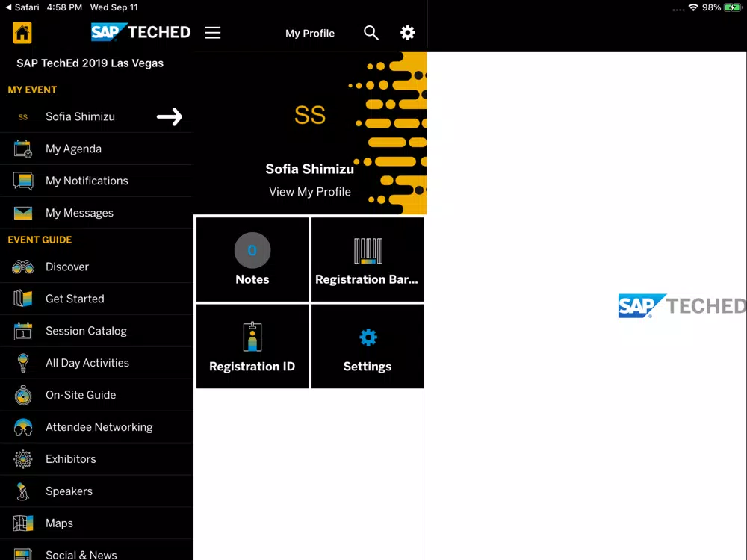Select Sofia Shimizu in sidebar
Screen dimensions: 747x560
coord(96,116)
